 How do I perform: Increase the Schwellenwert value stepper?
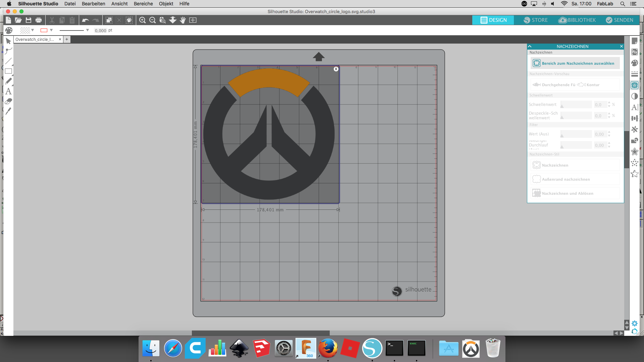pyautogui.click(x=609, y=103)
